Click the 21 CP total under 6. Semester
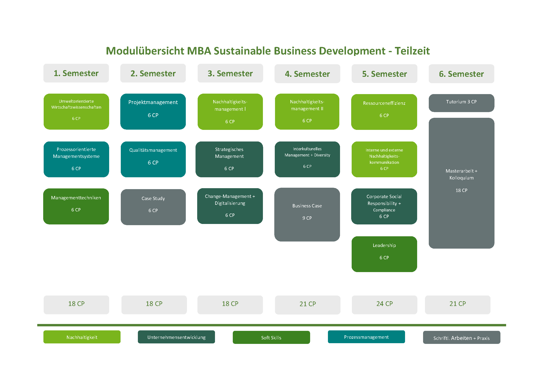This screenshot has height=392, width=555. click(x=457, y=305)
